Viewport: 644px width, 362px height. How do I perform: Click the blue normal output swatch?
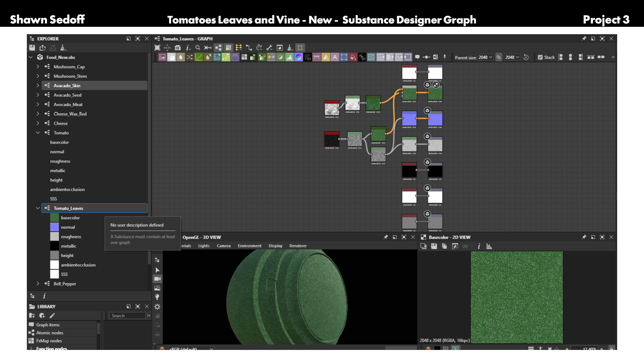coord(54,227)
